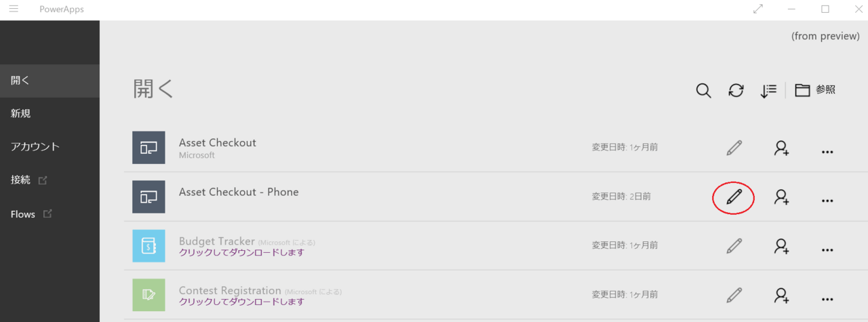Edit the Asset Checkout app
The image size is (868, 322).
coord(734,148)
